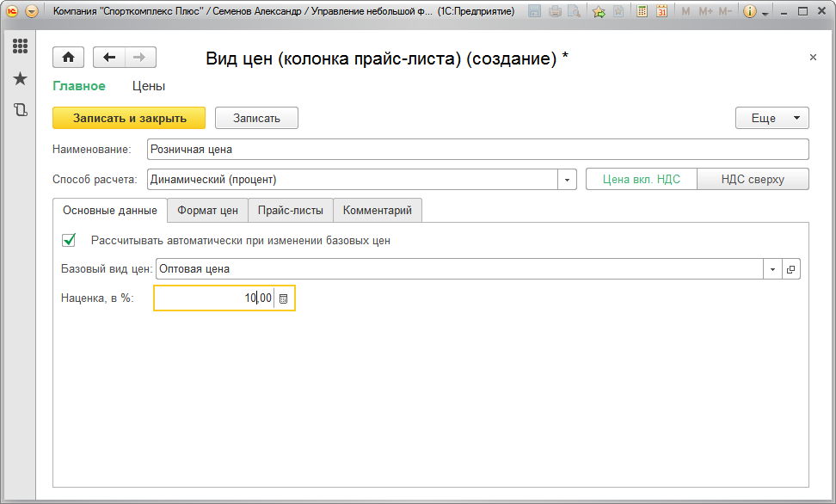The width and height of the screenshot is (836, 504).
Task: Click the info (About) icon in title bar
Action: coord(749,11)
